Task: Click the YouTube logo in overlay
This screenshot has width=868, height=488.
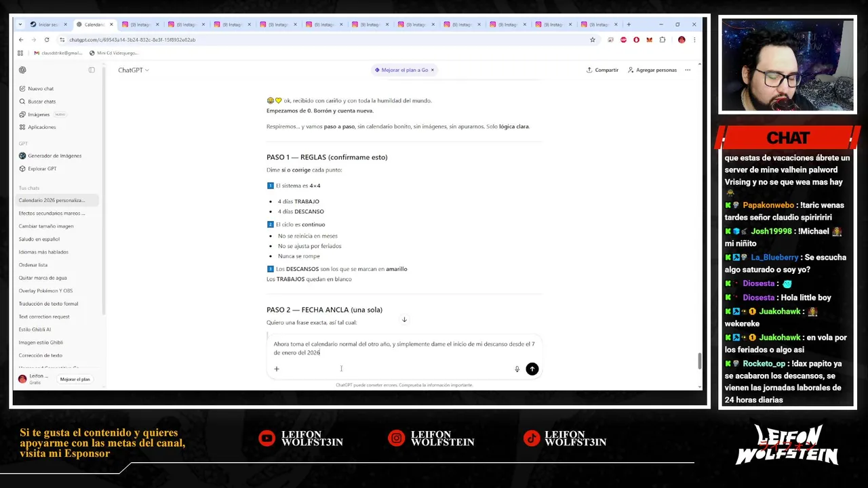Action: [267, 439]
